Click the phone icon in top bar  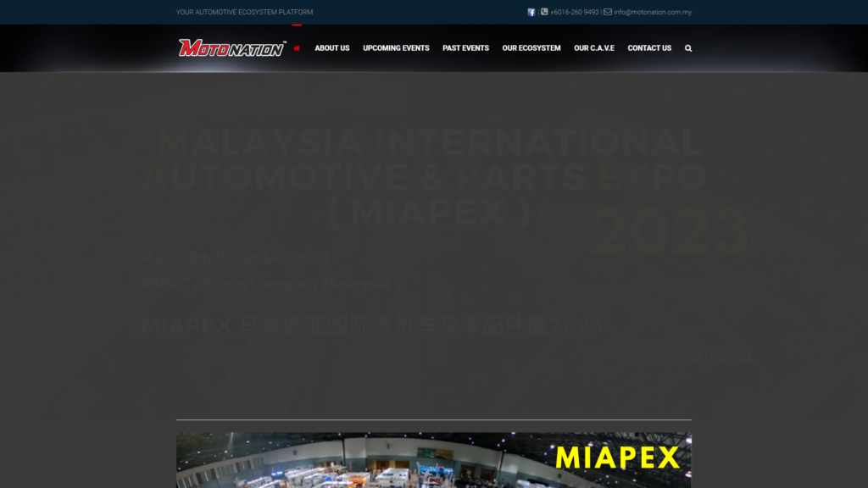[x=544, y=12]
